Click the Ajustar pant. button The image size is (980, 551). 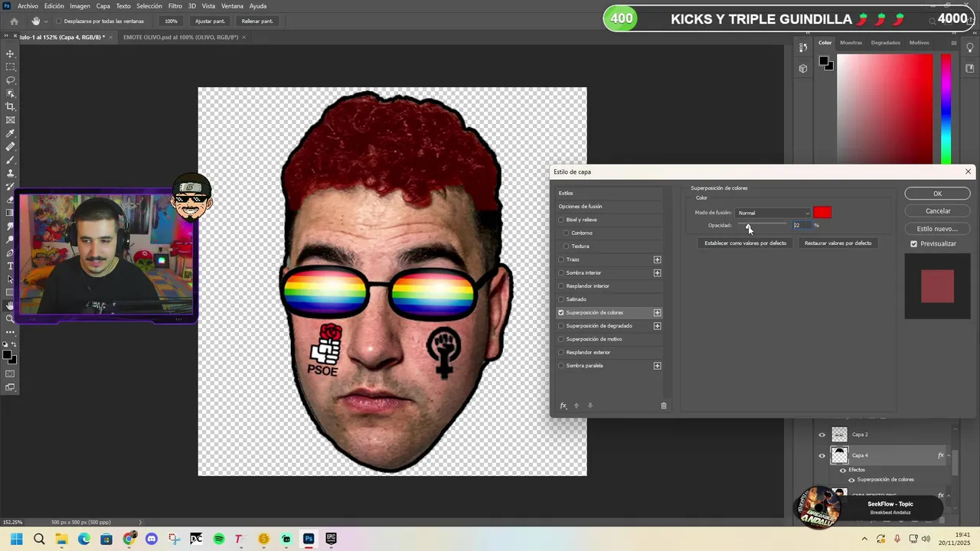210,21
